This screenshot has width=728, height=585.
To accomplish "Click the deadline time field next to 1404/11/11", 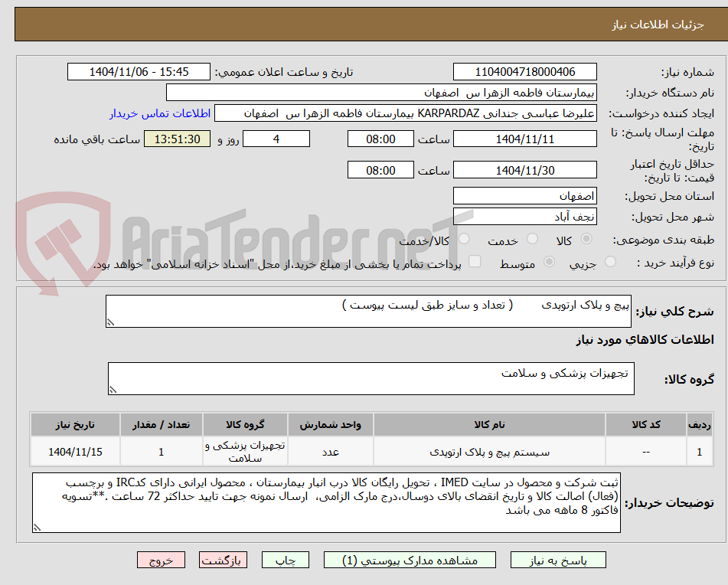I will (x=380, y=139).
